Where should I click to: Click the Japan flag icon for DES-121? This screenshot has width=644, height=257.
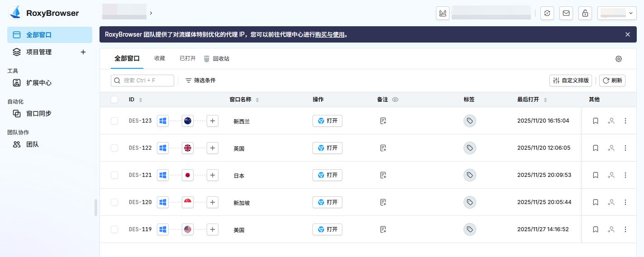coord(188,175)
